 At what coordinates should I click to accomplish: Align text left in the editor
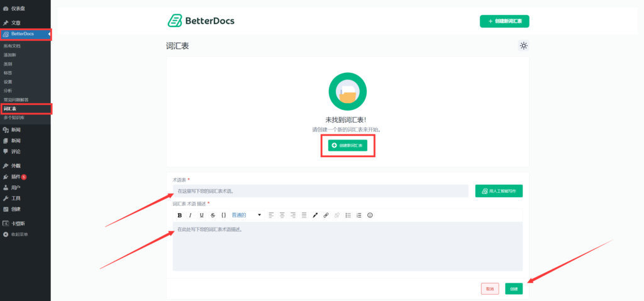[x=271, y=215]
